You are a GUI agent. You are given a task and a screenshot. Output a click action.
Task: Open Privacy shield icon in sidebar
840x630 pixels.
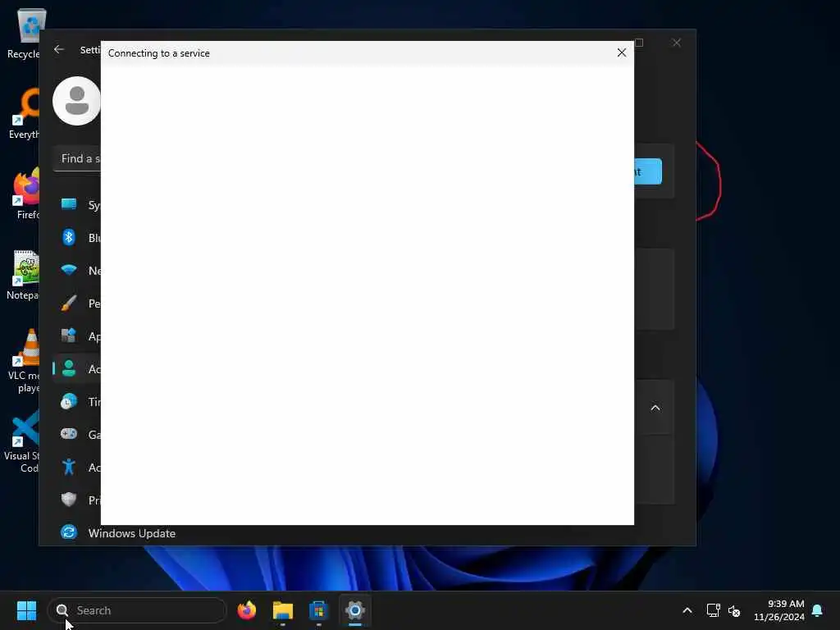click(x=69, y=500)
